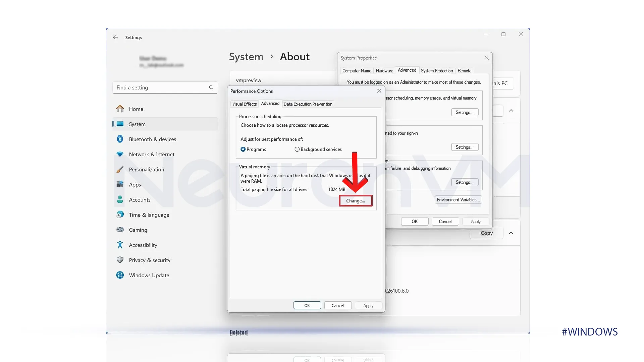Click Environment Variables button

pyautogui.click(x=458, y=199)
